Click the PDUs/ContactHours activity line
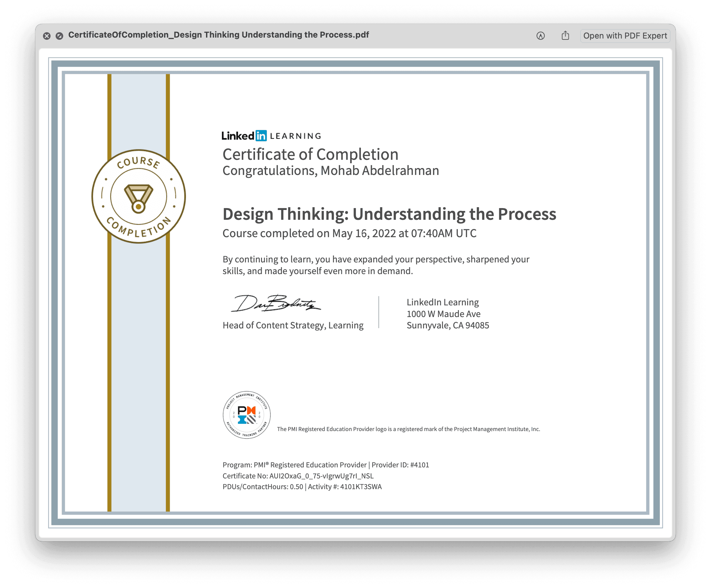 click(x=302, y=487)
